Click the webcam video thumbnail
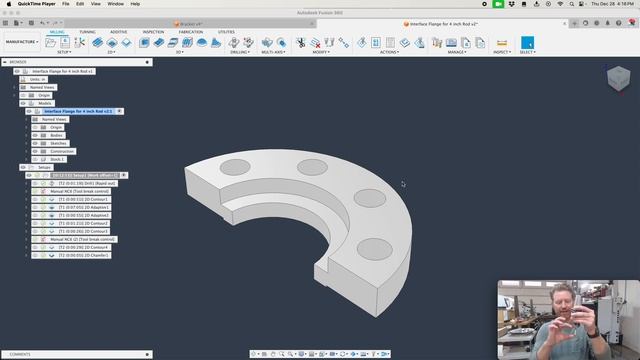The height and width of the screenshot is (360, 640). tap(569, 320)
